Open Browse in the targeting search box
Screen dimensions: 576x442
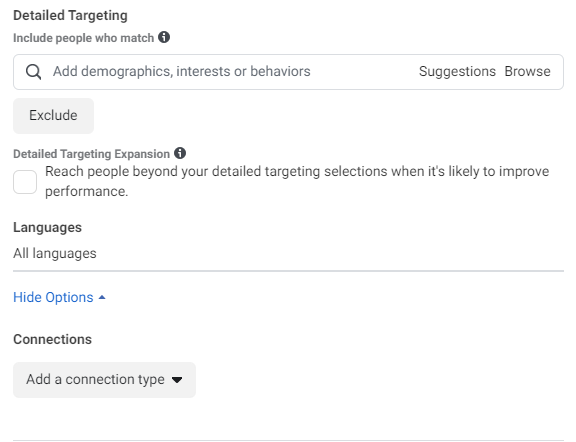click(x=527, y=71)
